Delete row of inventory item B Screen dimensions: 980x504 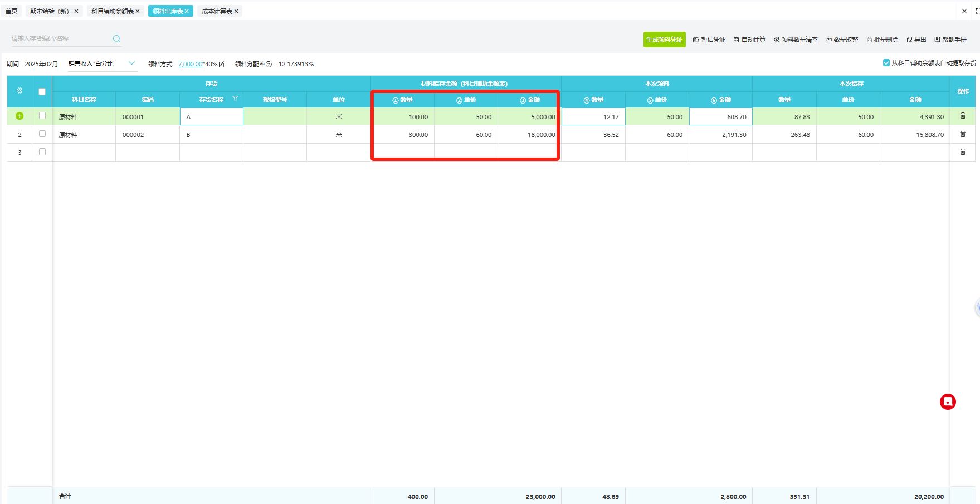point(962,134)
